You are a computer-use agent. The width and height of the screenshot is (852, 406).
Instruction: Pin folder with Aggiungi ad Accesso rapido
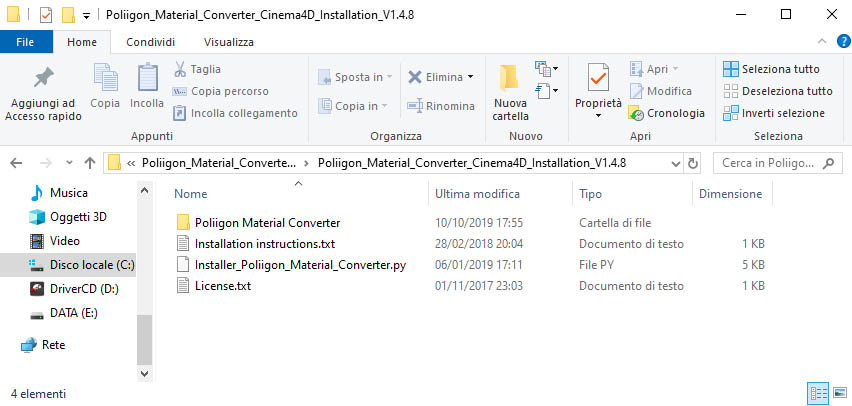coord(43,94)
